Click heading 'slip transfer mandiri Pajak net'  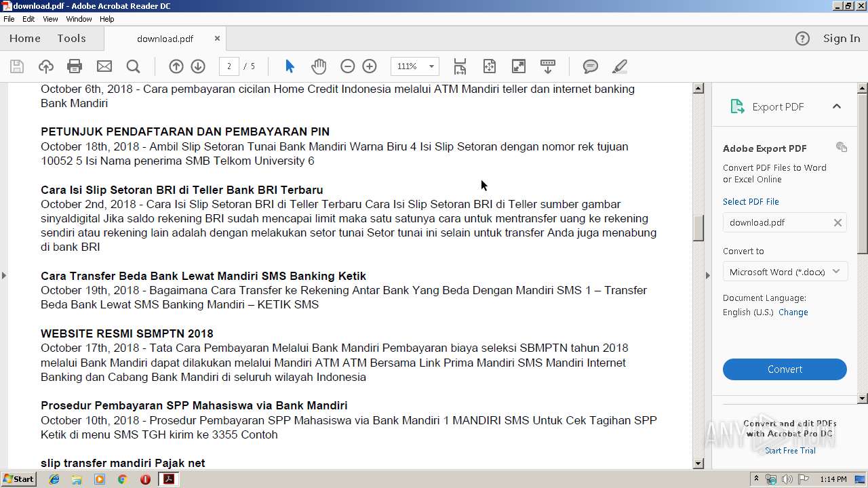(123, 463)
